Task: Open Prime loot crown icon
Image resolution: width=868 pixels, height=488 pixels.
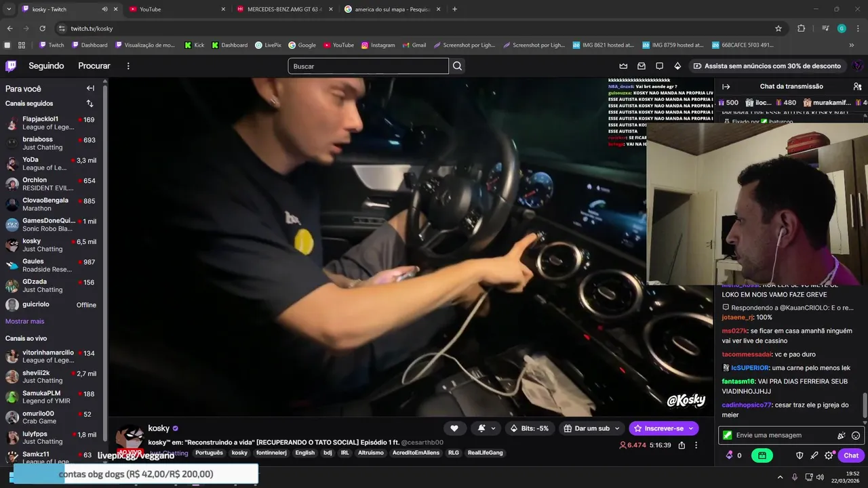Action: (623, 66)
